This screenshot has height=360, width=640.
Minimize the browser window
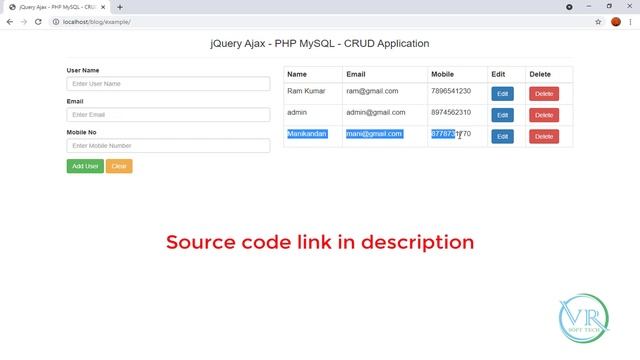pyautogui.click(x=589, y=7)
